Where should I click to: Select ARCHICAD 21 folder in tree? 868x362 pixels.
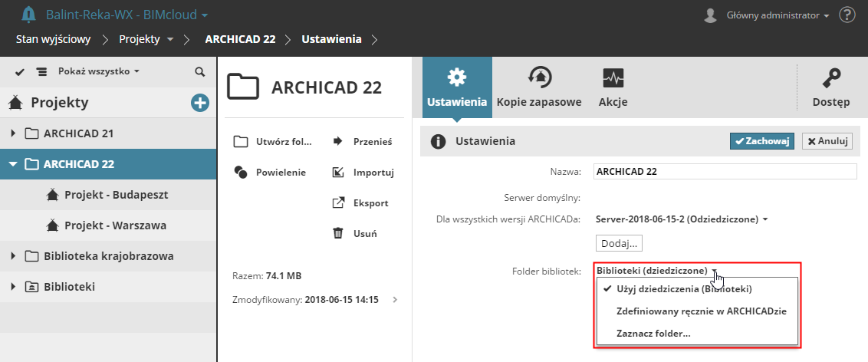79,133
